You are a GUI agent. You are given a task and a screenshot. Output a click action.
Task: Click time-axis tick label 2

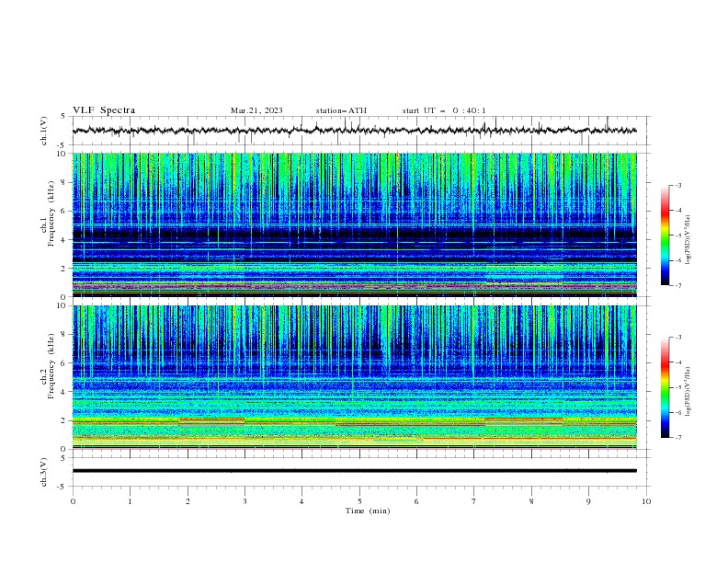point(188,501)
